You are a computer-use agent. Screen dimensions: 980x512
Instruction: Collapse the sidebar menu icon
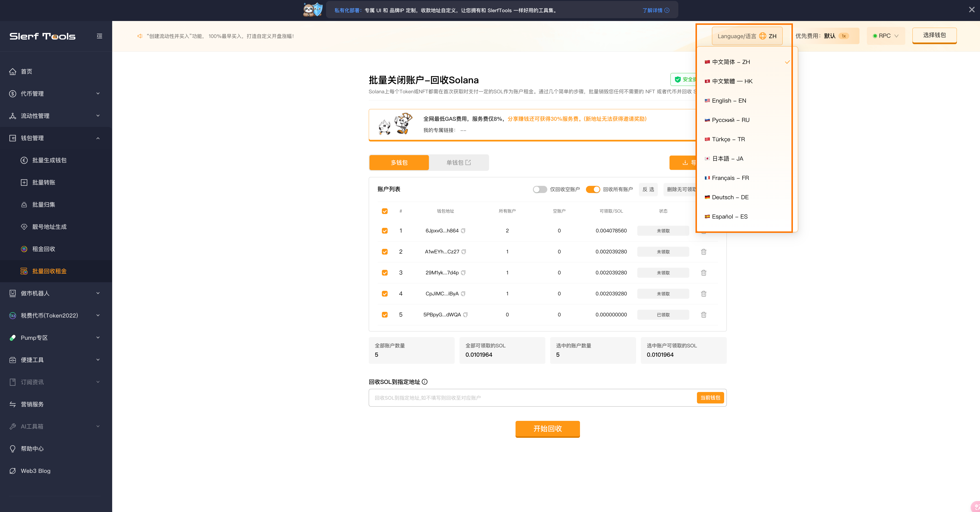pos(99,36)
